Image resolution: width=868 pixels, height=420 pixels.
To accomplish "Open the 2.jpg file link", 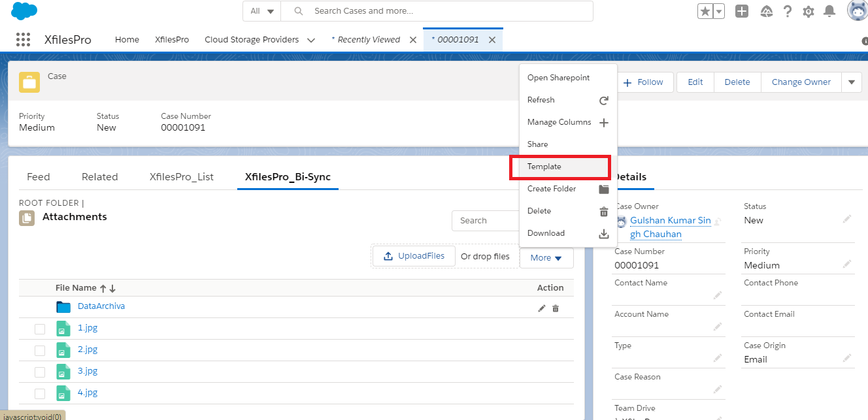I will [x=88, y=349].
